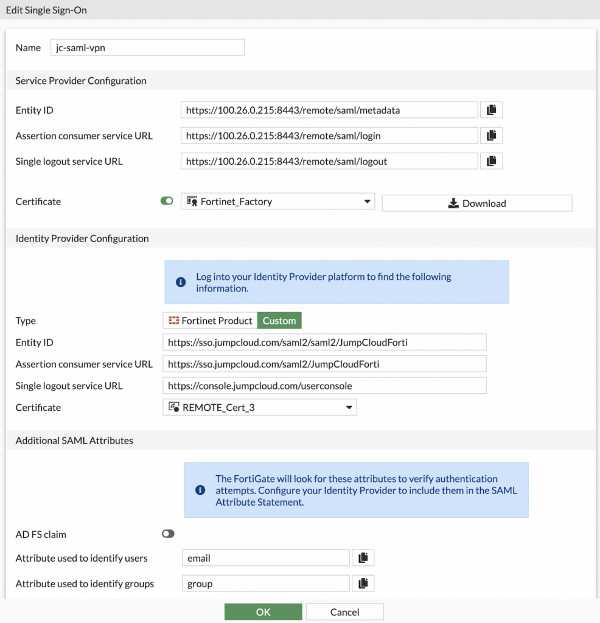The height and width of the screenshot is (623, 600).
Task: Cancel editing the Single Sign-On
Action: 344,612
